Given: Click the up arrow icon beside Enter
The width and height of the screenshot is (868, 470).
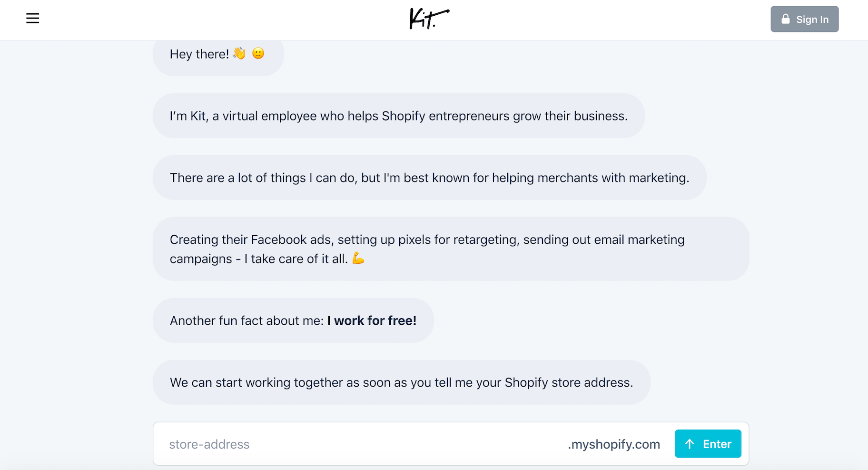Looking at the screenshot, I should pyautogui.click(x=690, y=444).
